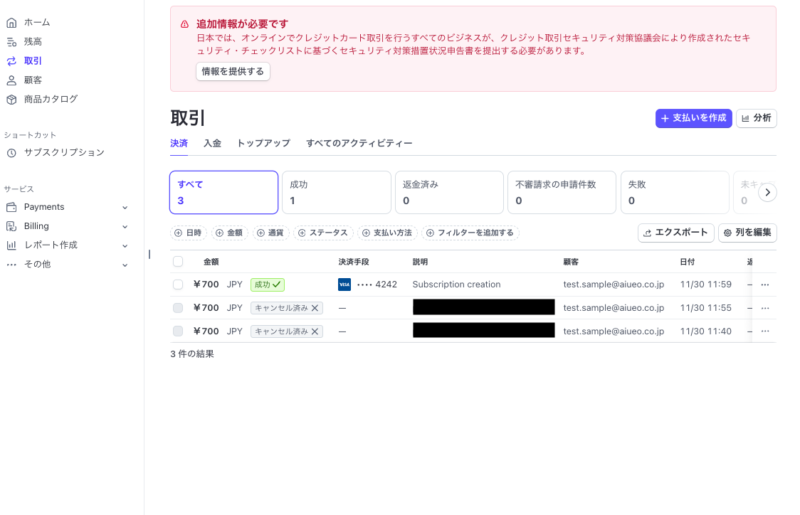Check the checkbox for the 11/30 11:55 payment
Viewport: 800px width, 515px height.
coord(178,308)
